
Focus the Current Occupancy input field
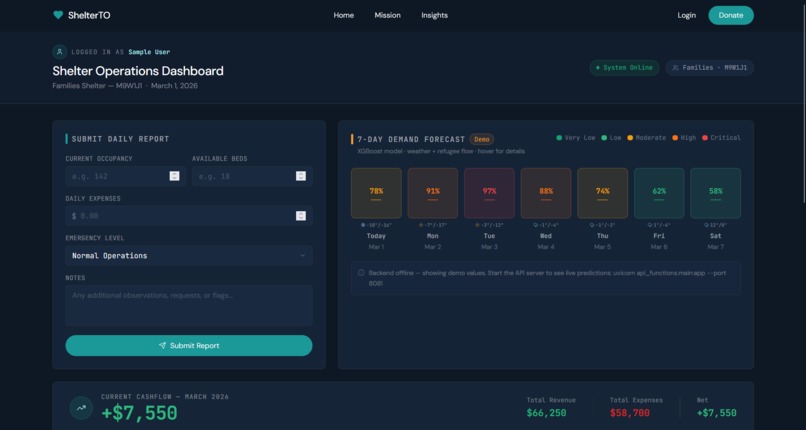(125, 176)
